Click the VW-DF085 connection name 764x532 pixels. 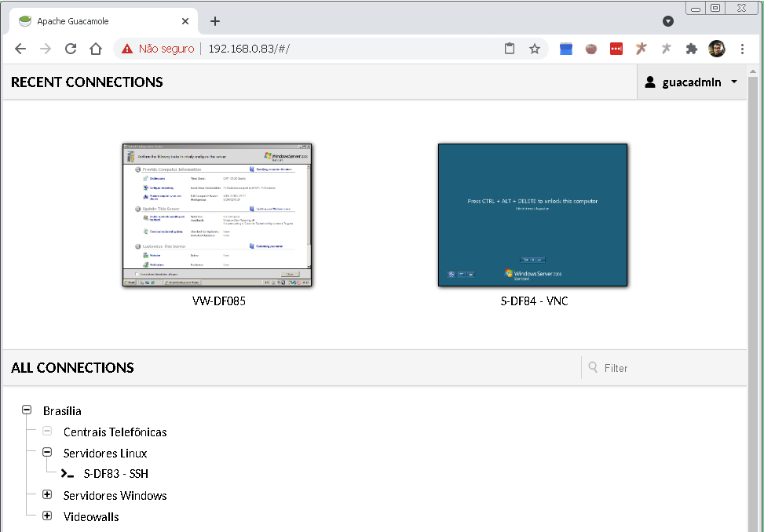pyautogui.click(x=219, y=301)
